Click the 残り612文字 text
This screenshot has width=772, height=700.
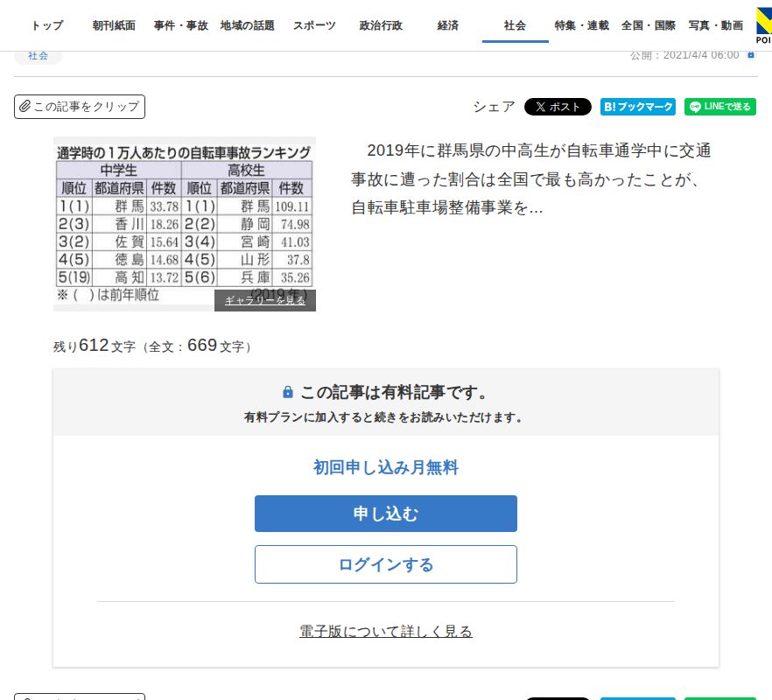(94, 346)
